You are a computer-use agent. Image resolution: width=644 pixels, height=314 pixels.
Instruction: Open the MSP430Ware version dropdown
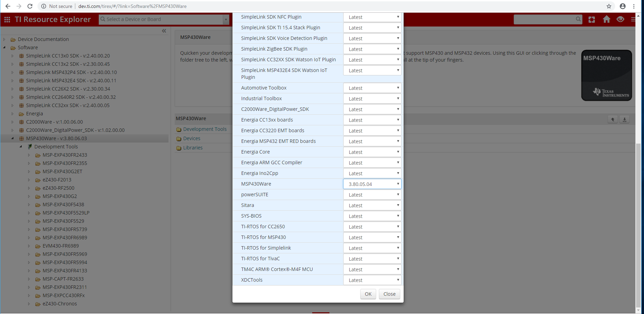[x=372, y=184]
